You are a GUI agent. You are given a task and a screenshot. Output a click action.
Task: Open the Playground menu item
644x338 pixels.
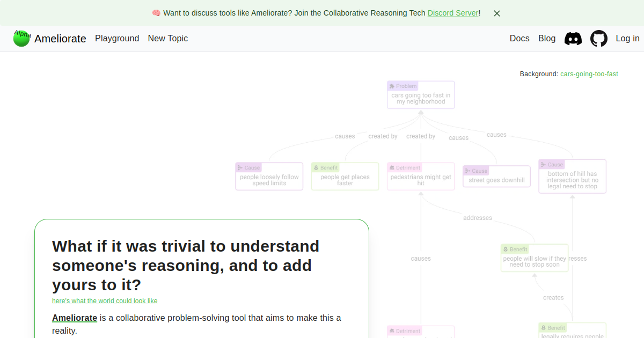tap(117, 39)
